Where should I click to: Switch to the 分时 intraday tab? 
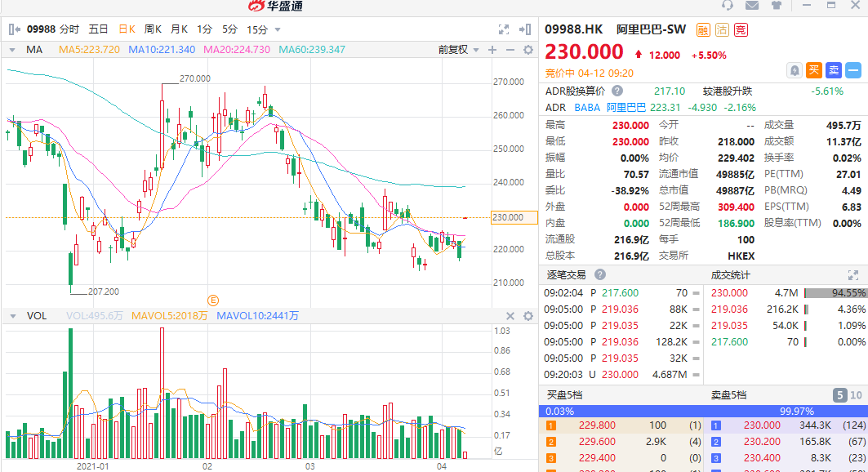(x=69, y=29)
